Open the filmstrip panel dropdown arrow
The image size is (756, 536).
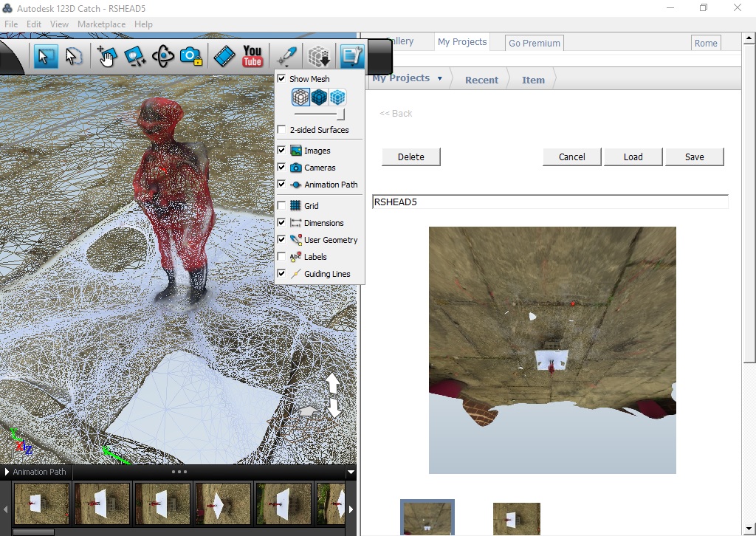click(351, 473)
